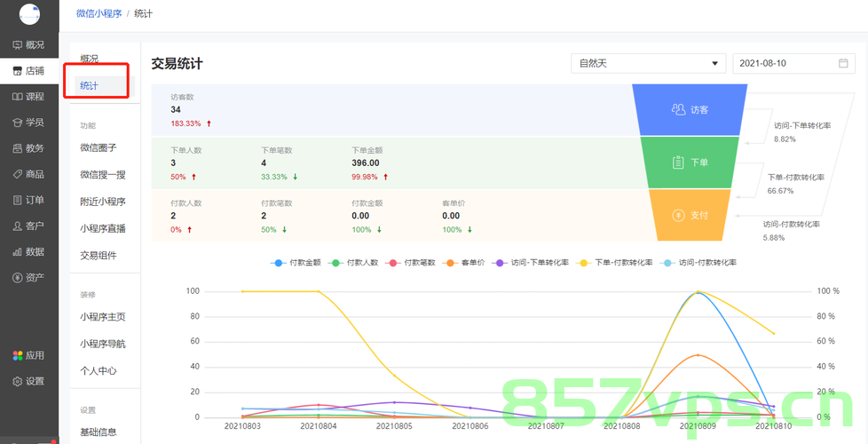
Task: Open 微信圈子 menu item
Action: tap(99, 147)
